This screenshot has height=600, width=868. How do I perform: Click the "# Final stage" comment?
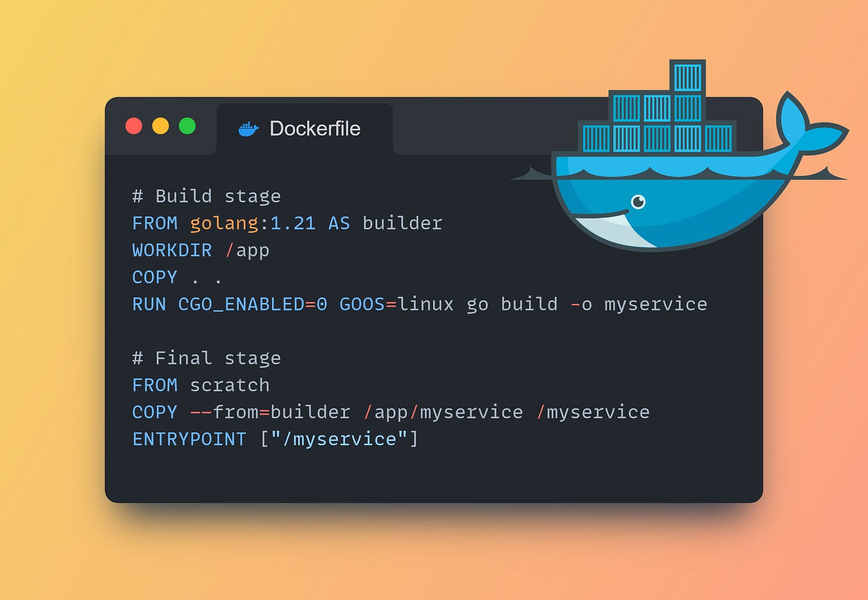coord(206,359)
